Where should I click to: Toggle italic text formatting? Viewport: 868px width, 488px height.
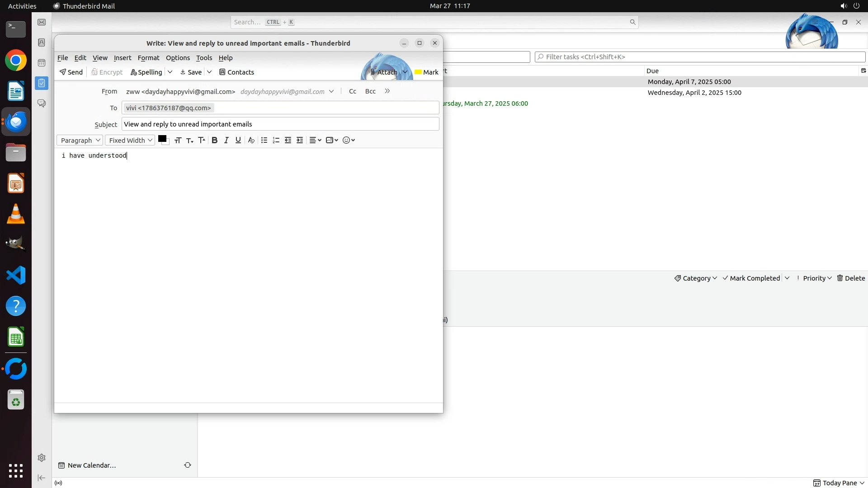tap(226, 140)
